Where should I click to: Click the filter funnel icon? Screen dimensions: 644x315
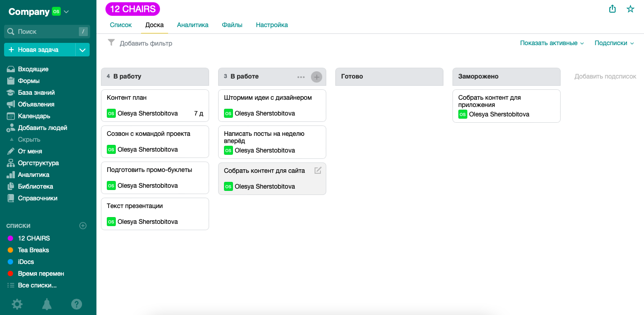pyautogui.click(x=111, y=43)
